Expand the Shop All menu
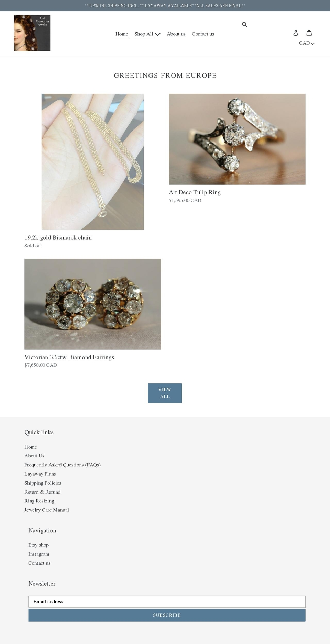Image resolution: width=330 pixels, height=644 pixels. [147, 34]
